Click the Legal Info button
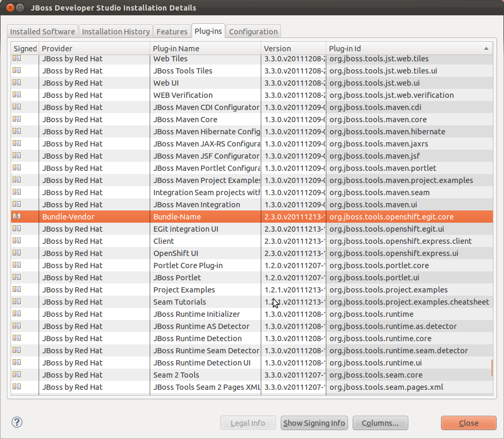Viewport: 504px width, 439px height. click(x=248, y=423)
